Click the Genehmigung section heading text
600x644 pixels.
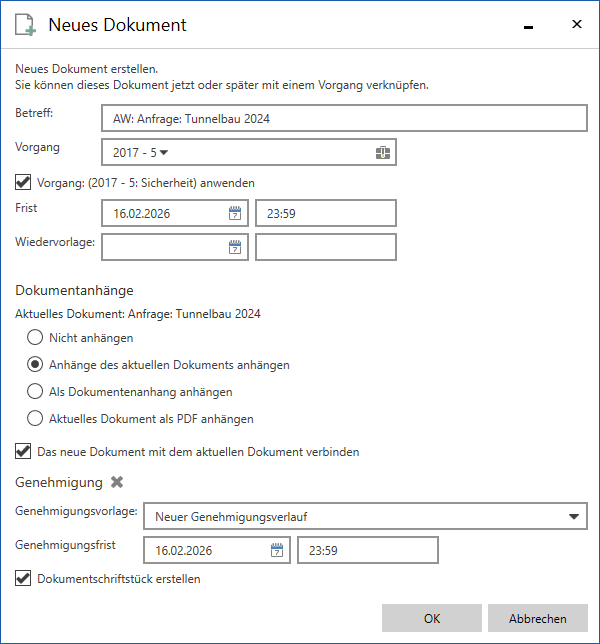(59, 482)
